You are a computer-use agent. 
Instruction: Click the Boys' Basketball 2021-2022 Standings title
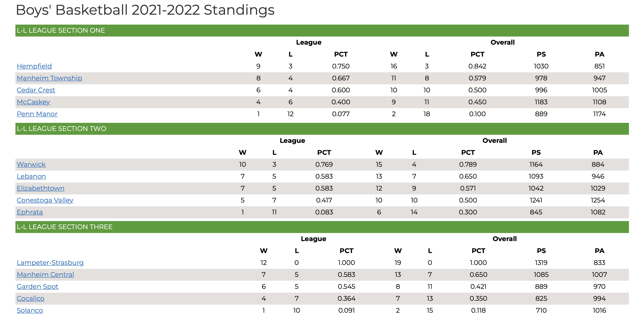(x=145, y=10)
